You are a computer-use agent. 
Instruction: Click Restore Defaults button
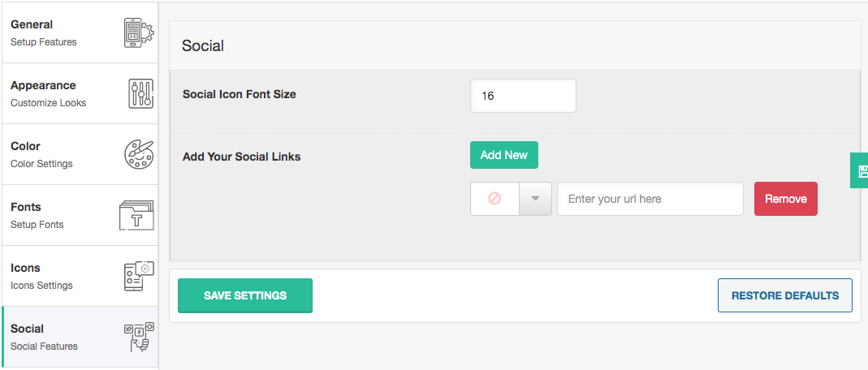784,295
